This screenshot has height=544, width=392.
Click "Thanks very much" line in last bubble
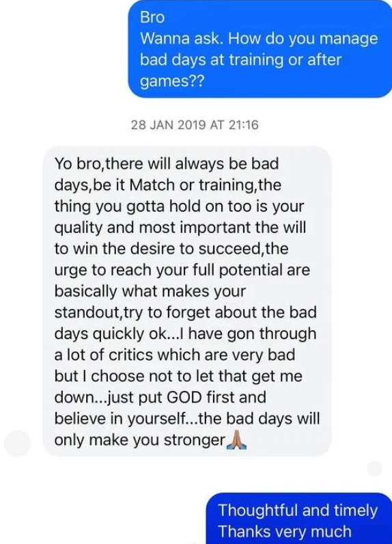(285, 532)
